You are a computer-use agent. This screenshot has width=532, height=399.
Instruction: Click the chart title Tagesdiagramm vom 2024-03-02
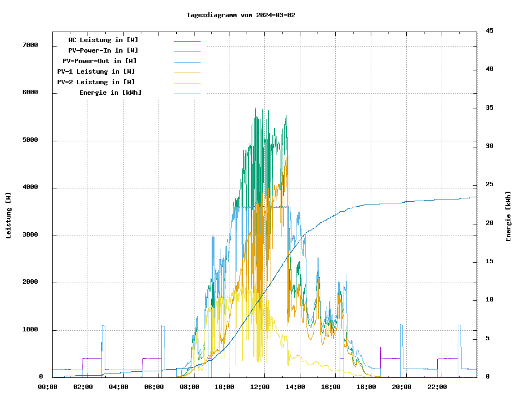coord(241,15)
